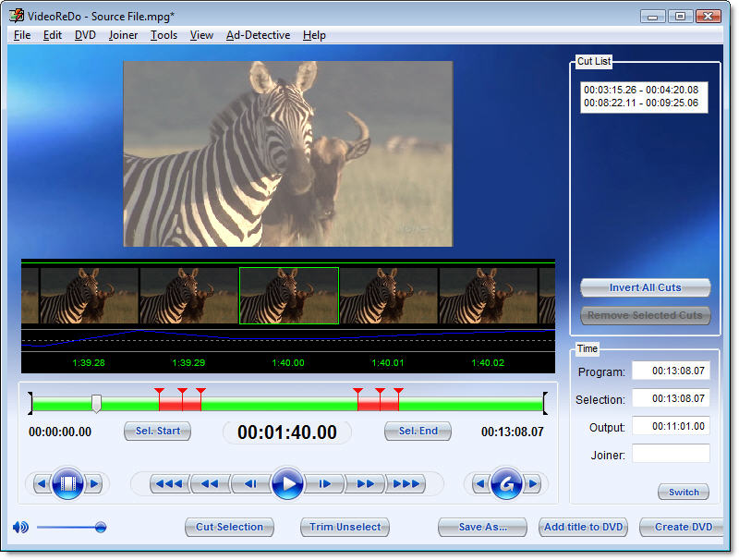Open the Ad-Detective menu
The height and width of the screenshot is (560, 739).
[258, 35]
